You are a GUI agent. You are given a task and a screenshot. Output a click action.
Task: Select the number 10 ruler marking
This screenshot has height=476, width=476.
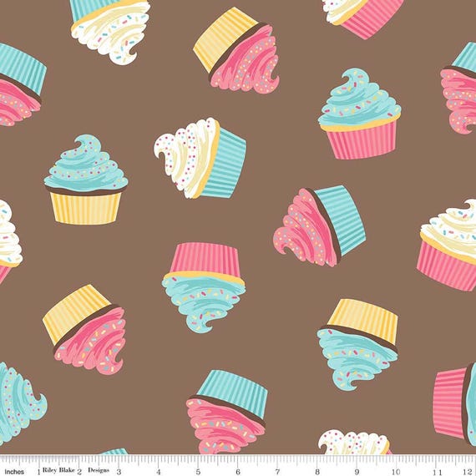click(396, 472)
